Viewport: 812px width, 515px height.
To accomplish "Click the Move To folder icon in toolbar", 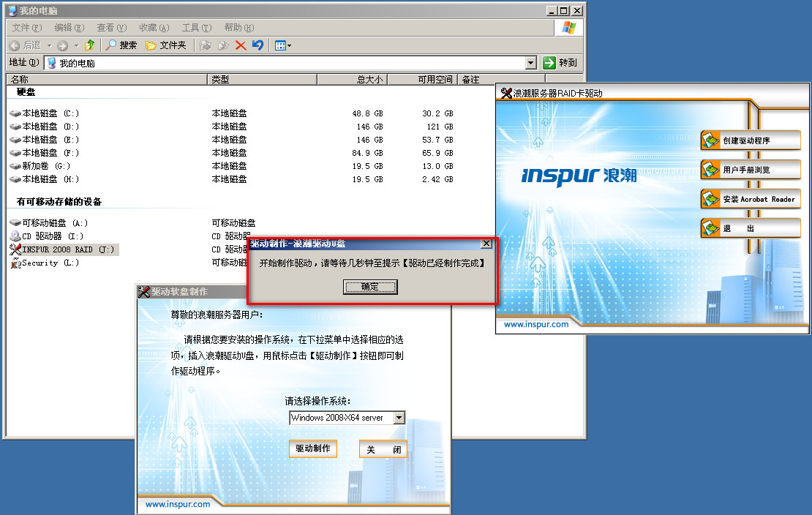I will pos(206,45).
